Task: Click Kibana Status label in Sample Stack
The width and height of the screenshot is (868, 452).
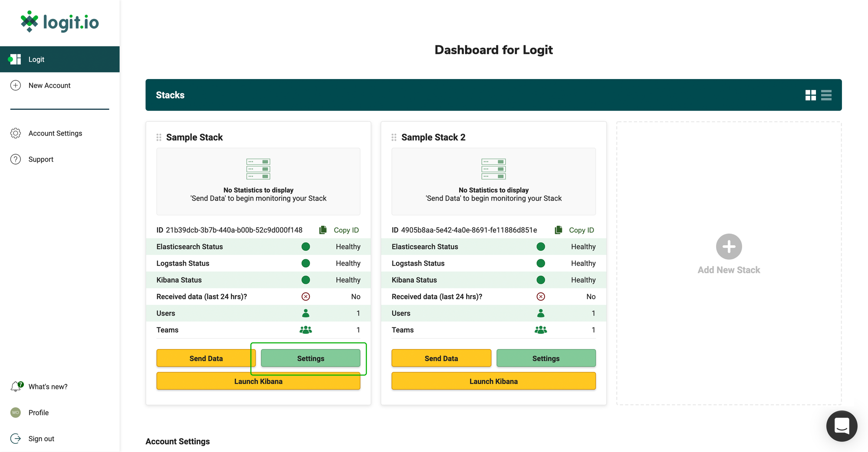Action: pyautogui.click(x=179, y=280)
